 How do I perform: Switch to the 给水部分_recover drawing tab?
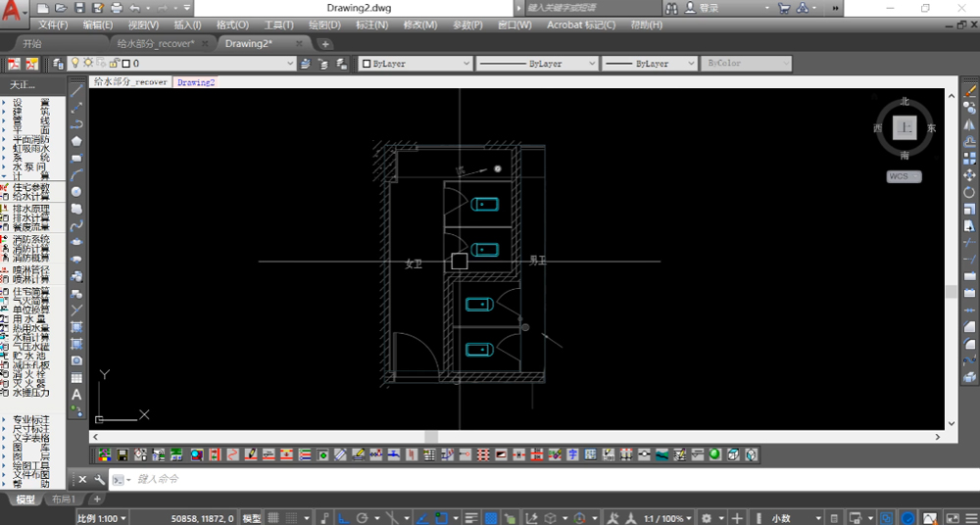tap(157, 44)
